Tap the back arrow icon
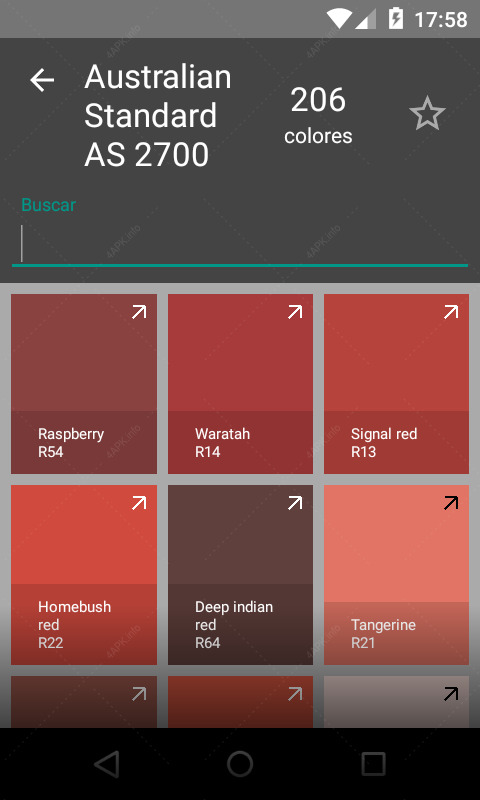The image size is (480, 800). coord(42,81)
